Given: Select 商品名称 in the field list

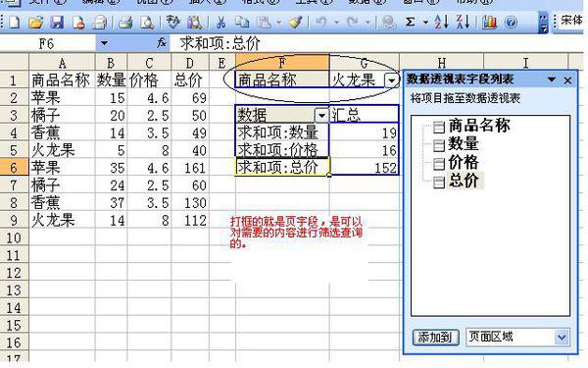Looking at the screenshot, I should [479, 126].
